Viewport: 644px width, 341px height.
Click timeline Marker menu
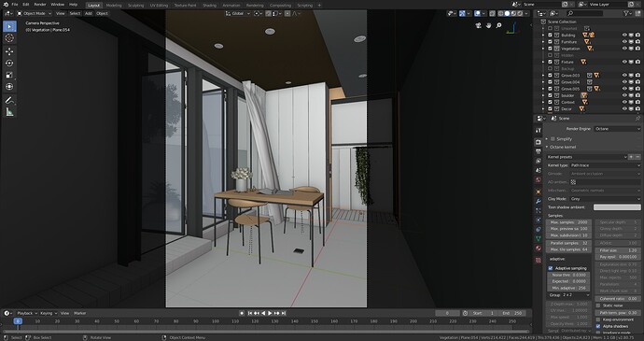pos(79,314)
